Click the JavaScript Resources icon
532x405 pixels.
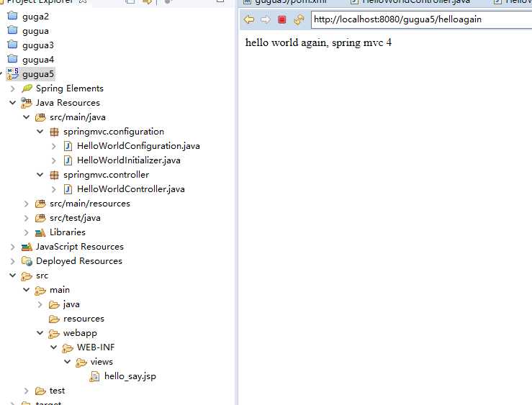click(x=27, y=247)
